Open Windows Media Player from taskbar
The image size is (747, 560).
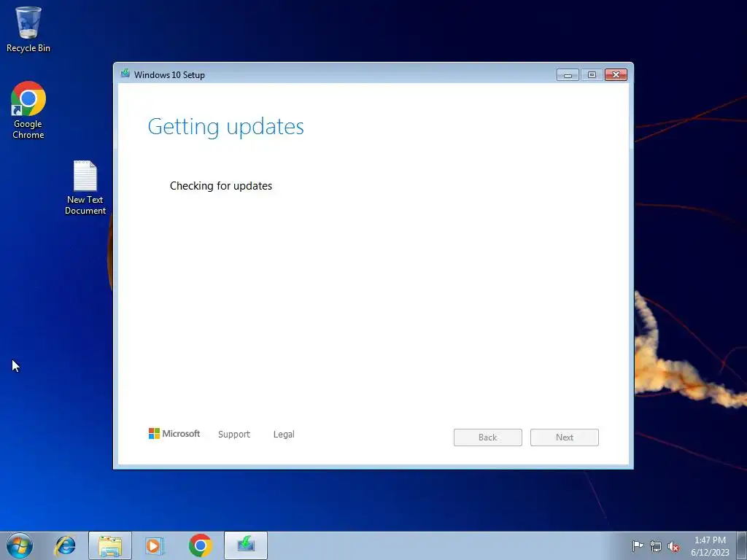[x=155, y=545]
